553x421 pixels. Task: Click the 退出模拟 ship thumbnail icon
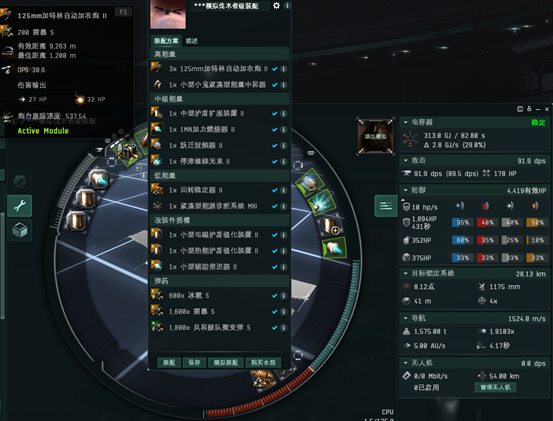click(376, 136)
